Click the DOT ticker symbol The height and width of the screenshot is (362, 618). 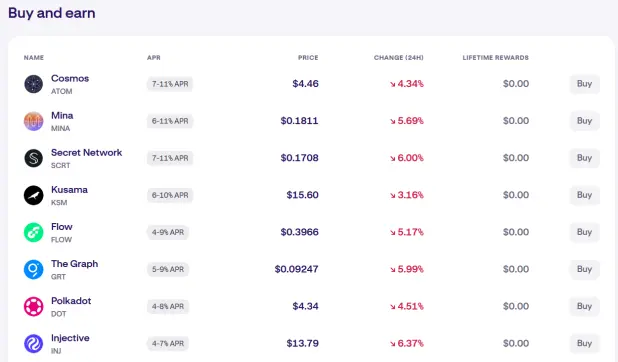[x=59, y=314]
